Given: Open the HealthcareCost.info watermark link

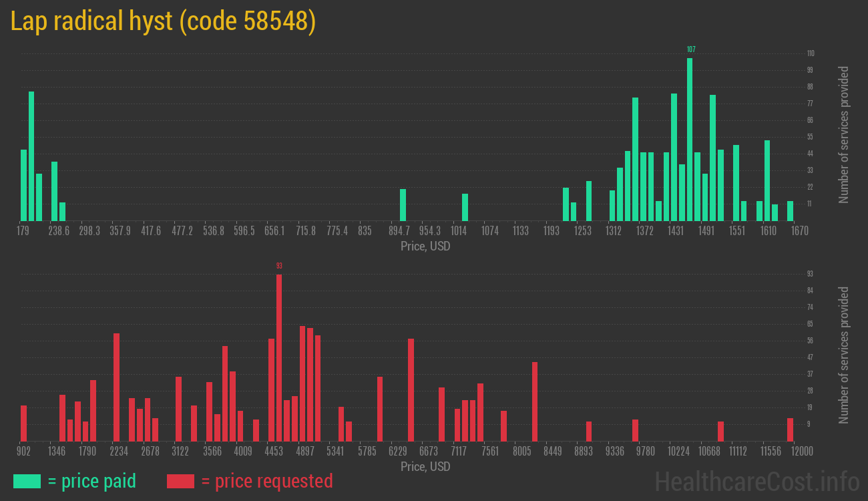Looking at the screenshot, I should click(x=756, y=481).
